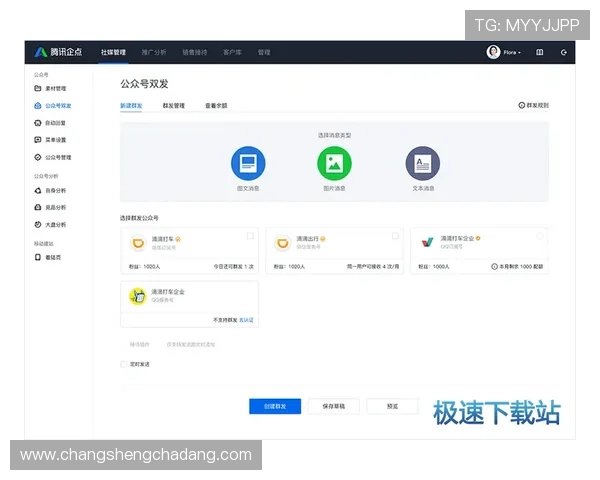Screen dimensions: 600x480
Task: Open 大盘分析 in sidebar
Action: [x=50, y=225]
